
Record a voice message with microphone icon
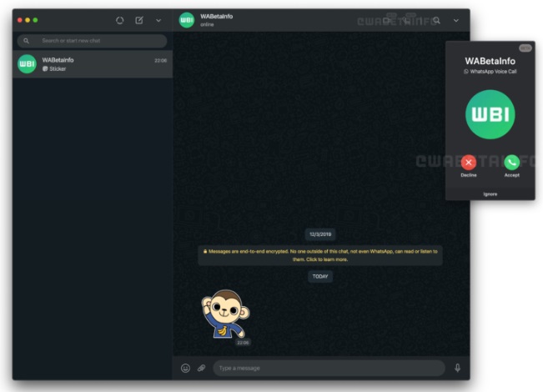click(457, 368)
